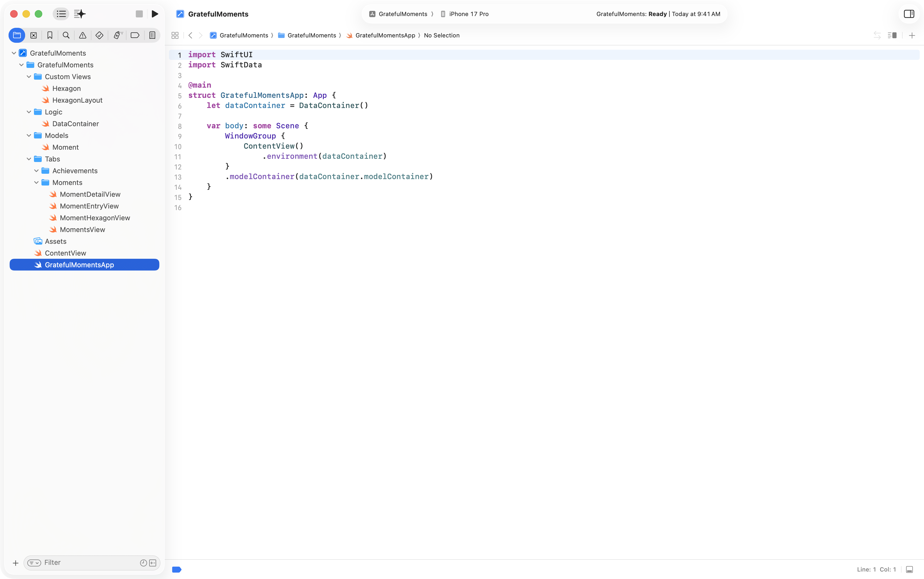This screenshot has width=924, height=579.
Task: Toggle the navigator list view button
Action: (x=61, y=14)
